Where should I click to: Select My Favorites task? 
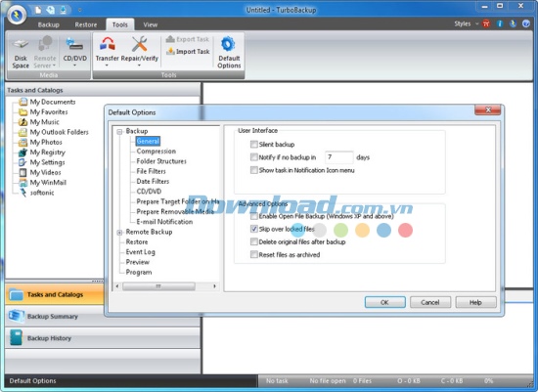pos(43,111)
